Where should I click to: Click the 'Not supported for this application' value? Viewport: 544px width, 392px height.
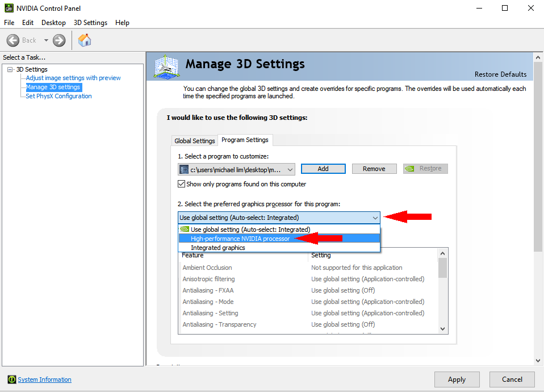357,268
